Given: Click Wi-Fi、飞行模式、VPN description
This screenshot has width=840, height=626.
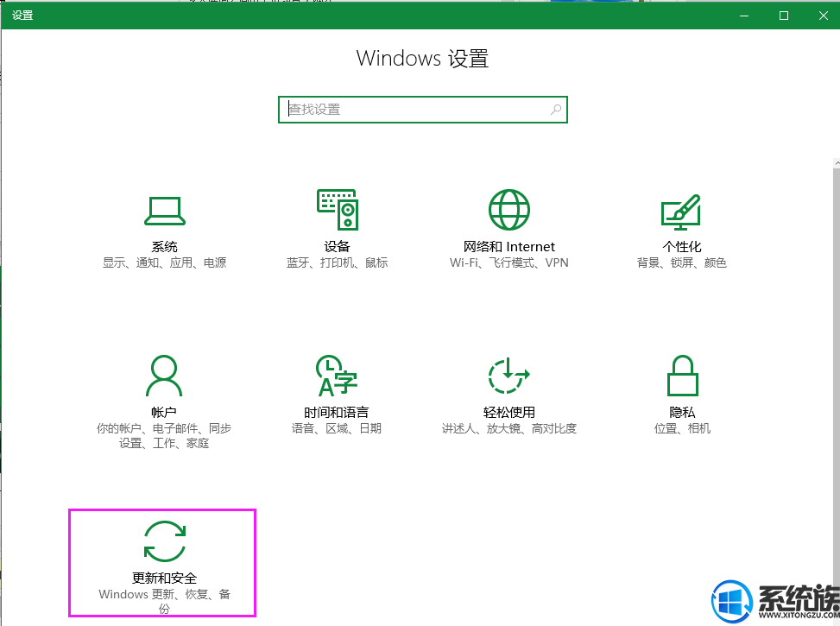Looking at the screenshot, I should click(x=509, y=262).
